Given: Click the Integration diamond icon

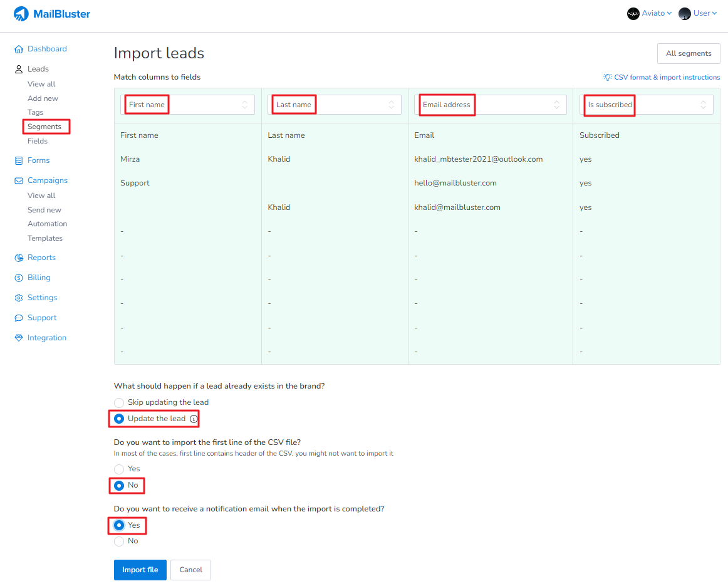Looking at the screenshot, I should [x=19, y=338].
